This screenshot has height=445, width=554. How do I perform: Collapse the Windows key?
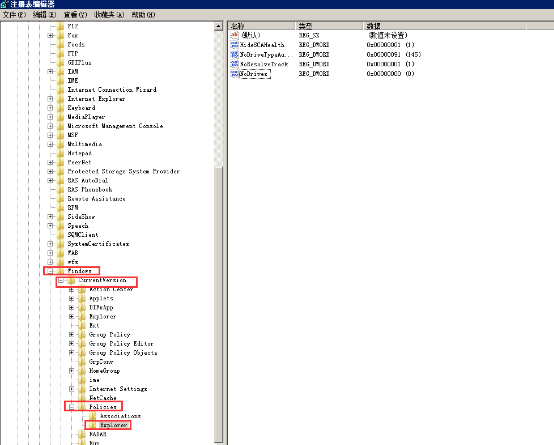click(x=50, y=271)
